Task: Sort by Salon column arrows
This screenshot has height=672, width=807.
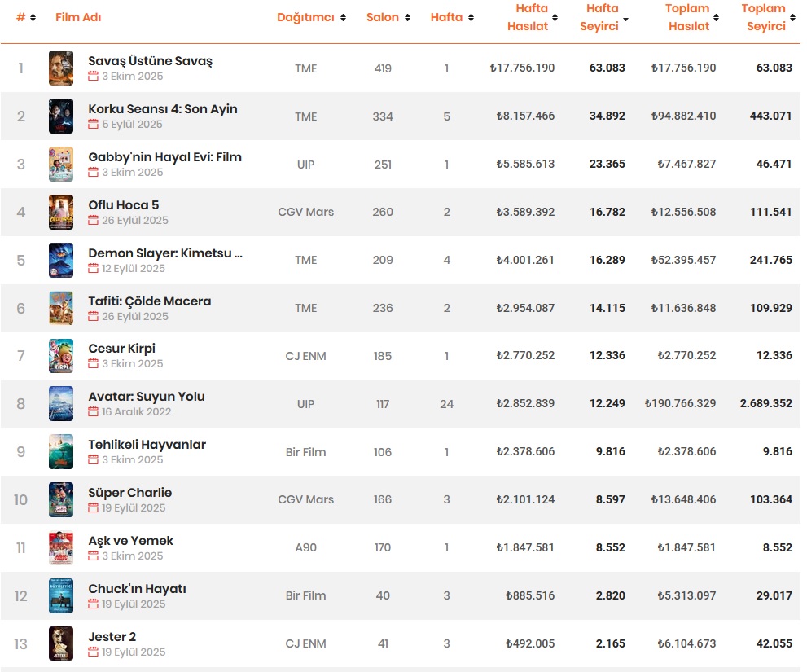Action: point(407,17)
